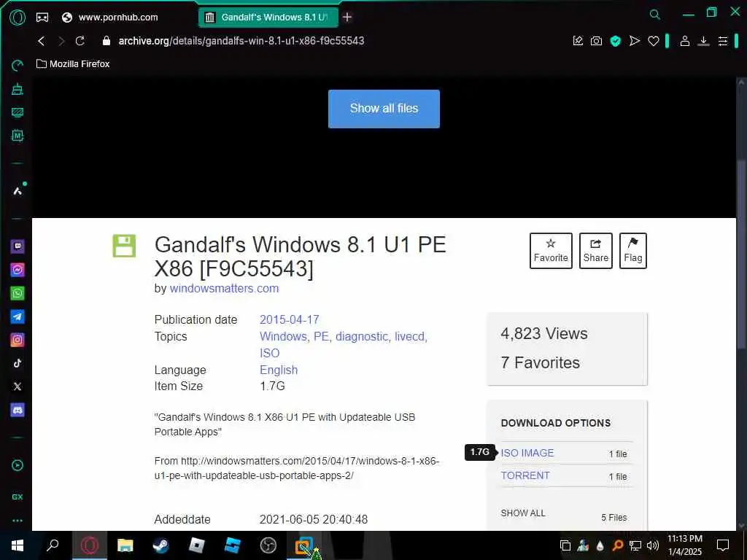Open Telegram in the sidebar
This screenshot has width=747, height=560.
18,316
